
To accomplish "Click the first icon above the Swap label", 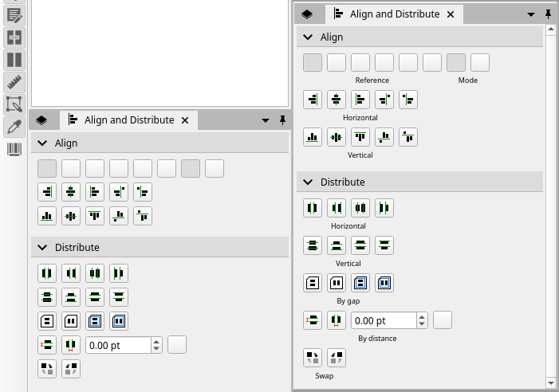I will pyautogui.click(x=313, y=358).
